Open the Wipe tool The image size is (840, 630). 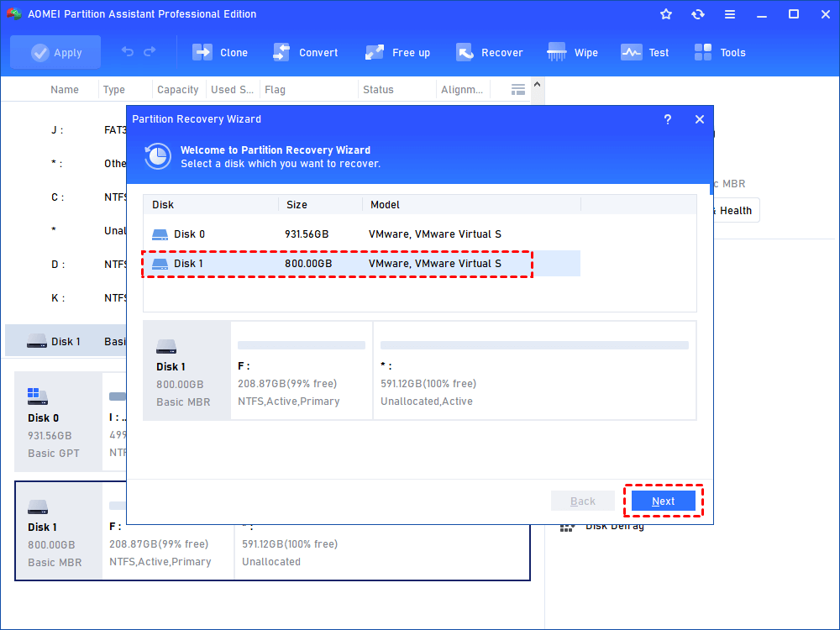pyautogui.click(x=572, y=52)
